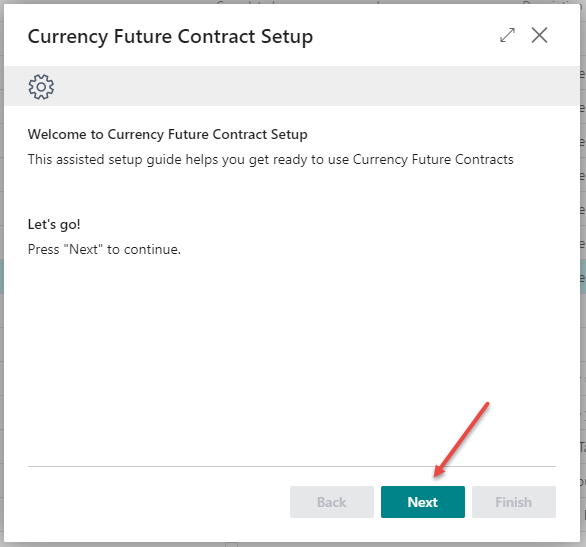Expand the setup dialog to full screen
Screen dimensions: 586x547
[x=507, y=35]
